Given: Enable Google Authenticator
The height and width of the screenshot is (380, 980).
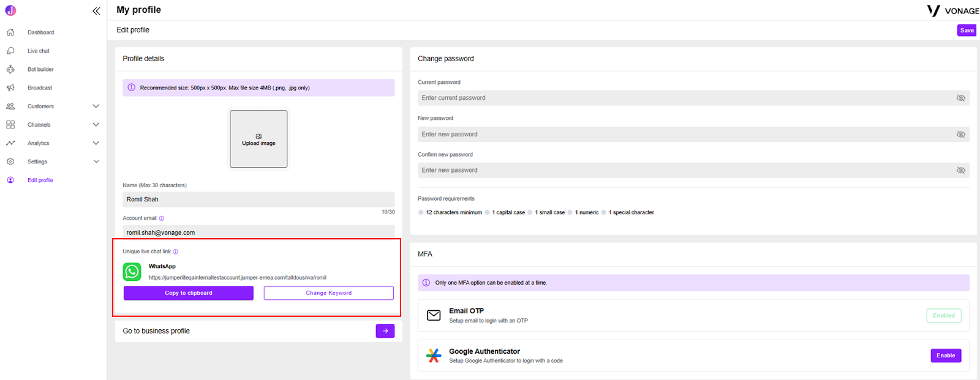Looking at the screenshot, I should (x=946, y=356).
